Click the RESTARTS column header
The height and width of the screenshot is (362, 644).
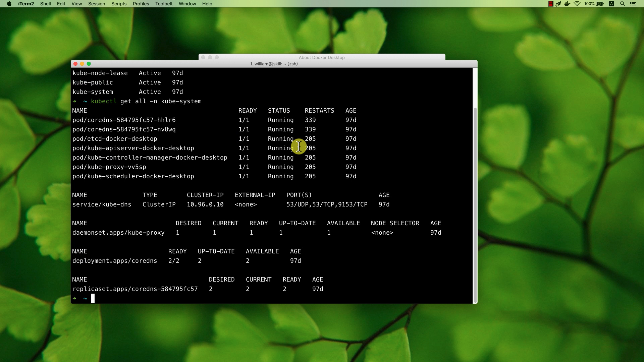(319, 111)
